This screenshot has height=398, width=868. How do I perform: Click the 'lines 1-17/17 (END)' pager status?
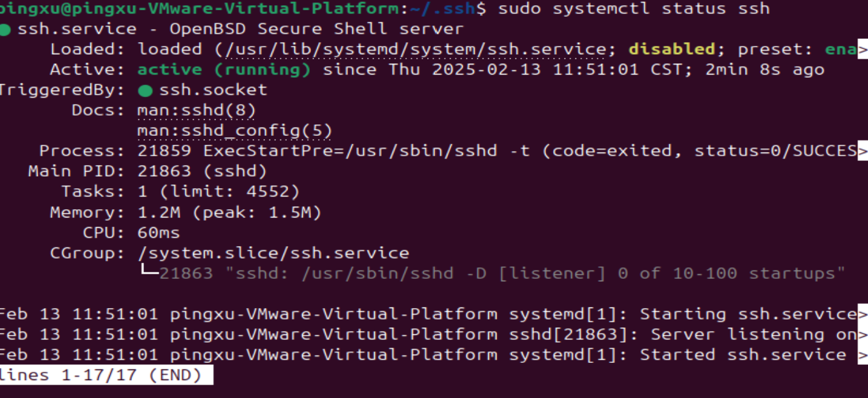click(x=101, y=375)
